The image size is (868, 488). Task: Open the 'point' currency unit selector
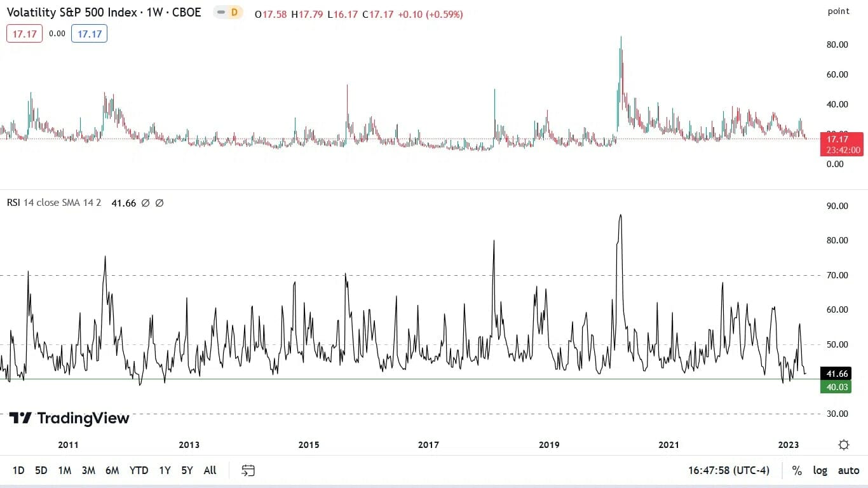839,11
